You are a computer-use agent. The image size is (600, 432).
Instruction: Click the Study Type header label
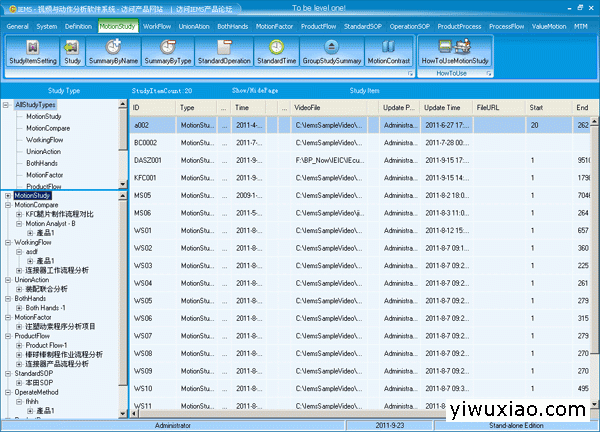point(64,91)
